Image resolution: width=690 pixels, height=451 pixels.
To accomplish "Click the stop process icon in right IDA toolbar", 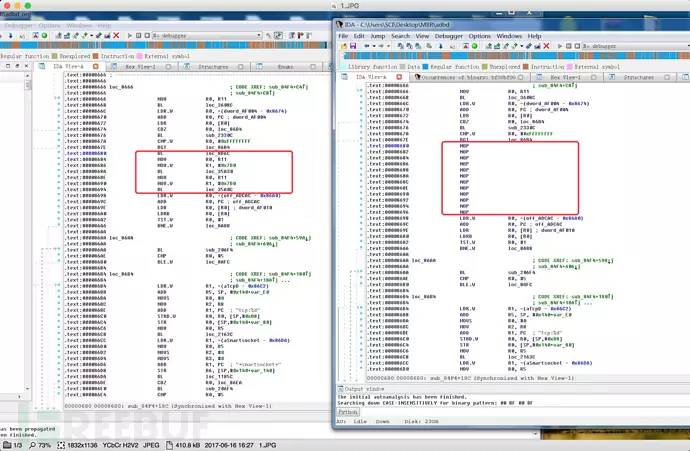I will point(577,46).
